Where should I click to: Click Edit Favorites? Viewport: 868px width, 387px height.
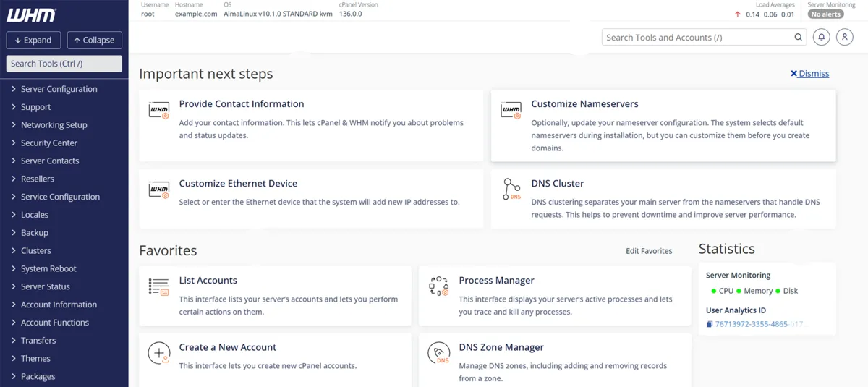coord(649,251)
